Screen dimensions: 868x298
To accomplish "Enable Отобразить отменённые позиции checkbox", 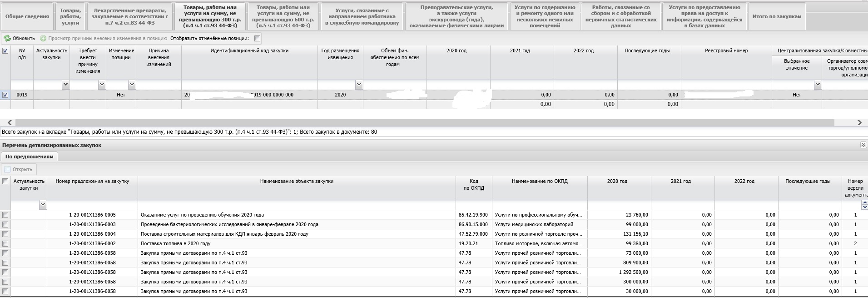I will point(258,39).
